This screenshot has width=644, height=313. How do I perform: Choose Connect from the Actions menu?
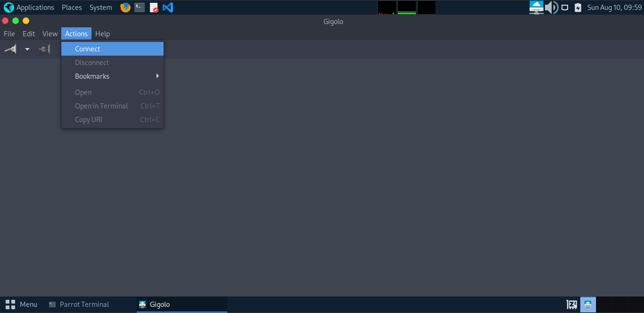tap(88, 49)
